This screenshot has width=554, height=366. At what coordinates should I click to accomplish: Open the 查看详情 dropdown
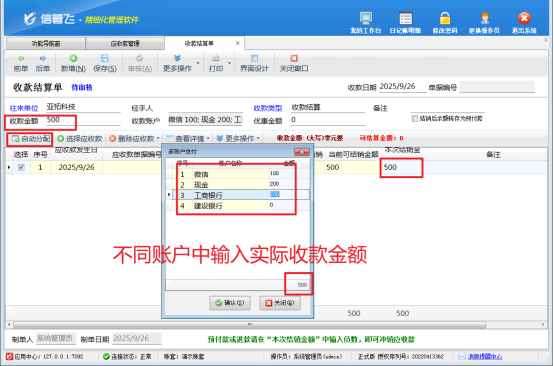(188, 138)
